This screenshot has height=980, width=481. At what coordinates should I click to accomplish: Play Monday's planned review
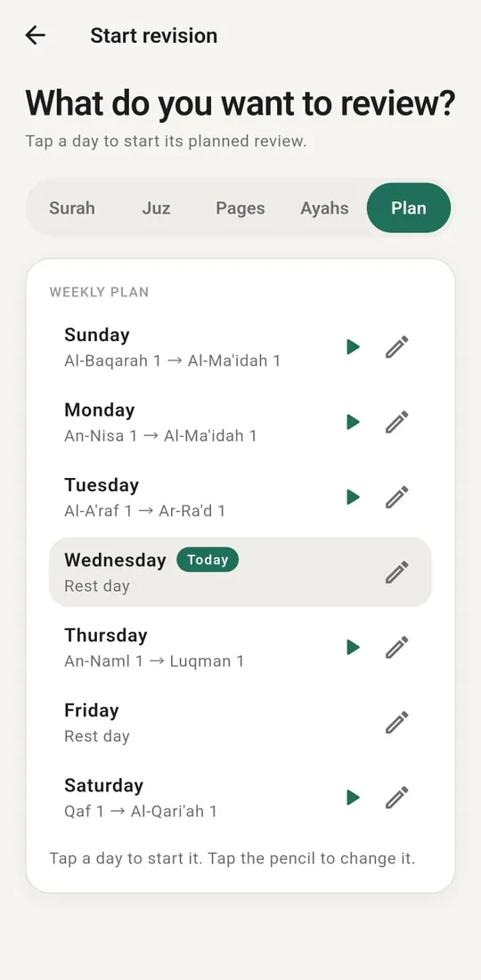[354, 422]
